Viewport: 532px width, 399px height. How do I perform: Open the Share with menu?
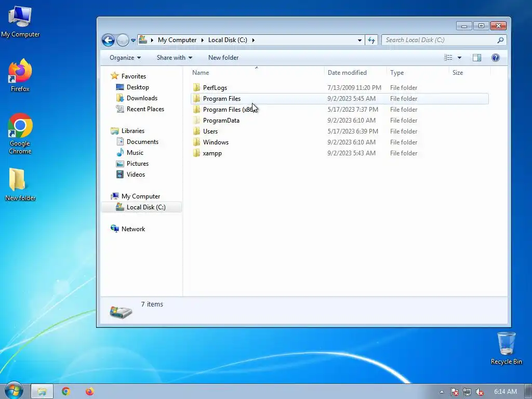coord(175,58)
